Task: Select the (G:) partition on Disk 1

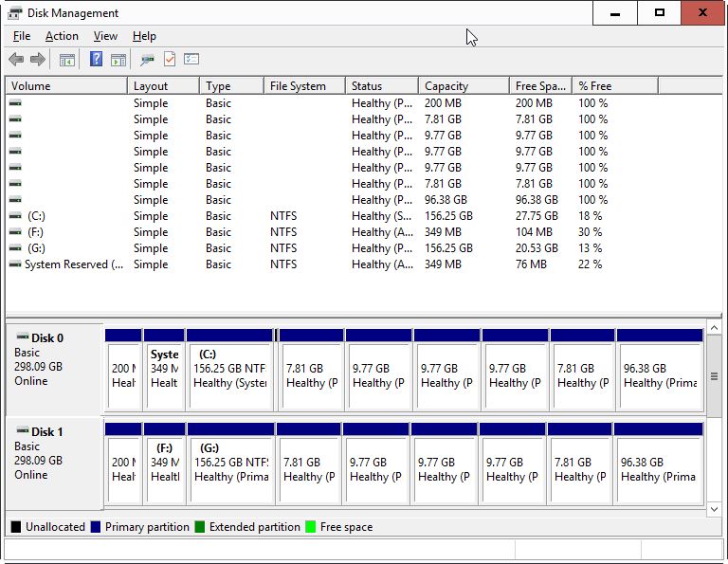Action: (x=230, y=464)
